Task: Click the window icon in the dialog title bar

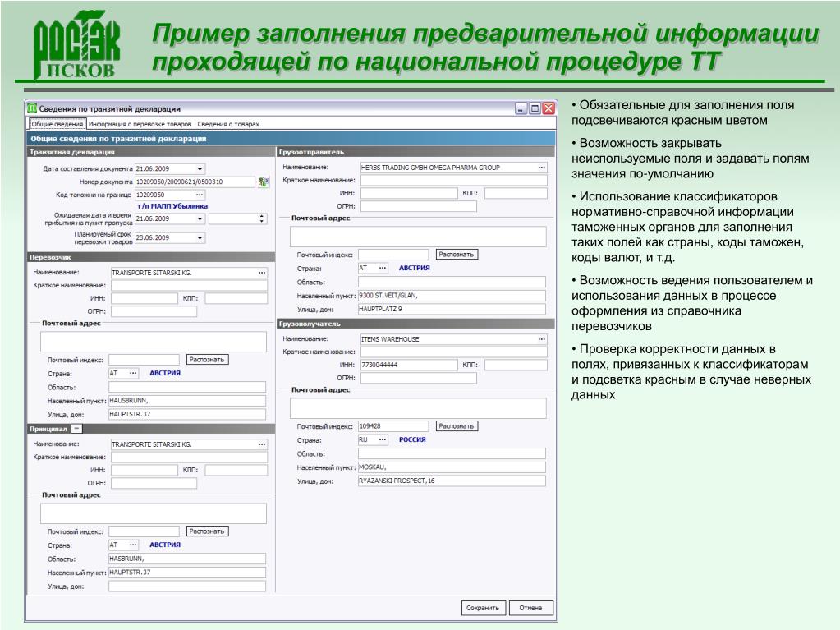Action: coord(32,108)
